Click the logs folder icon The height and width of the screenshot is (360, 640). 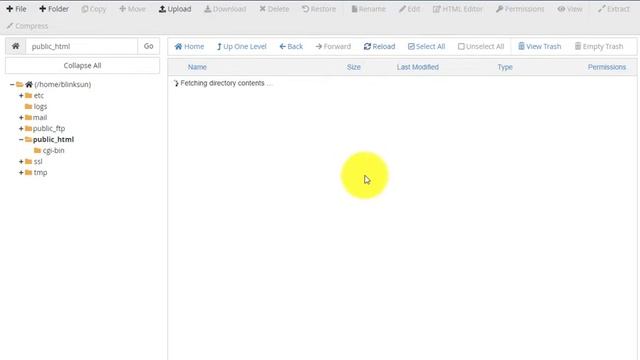tap(28, 107)
